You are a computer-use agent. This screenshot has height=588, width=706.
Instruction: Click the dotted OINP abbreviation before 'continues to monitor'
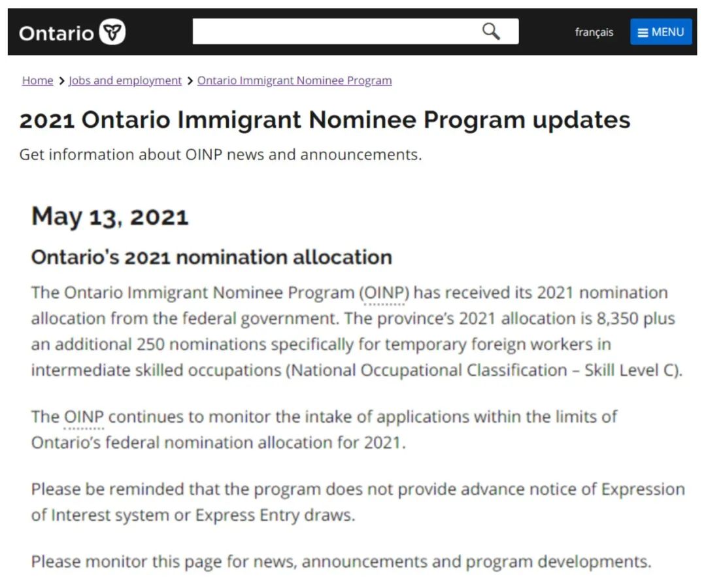pyautogui.click(x=84, y=417)
